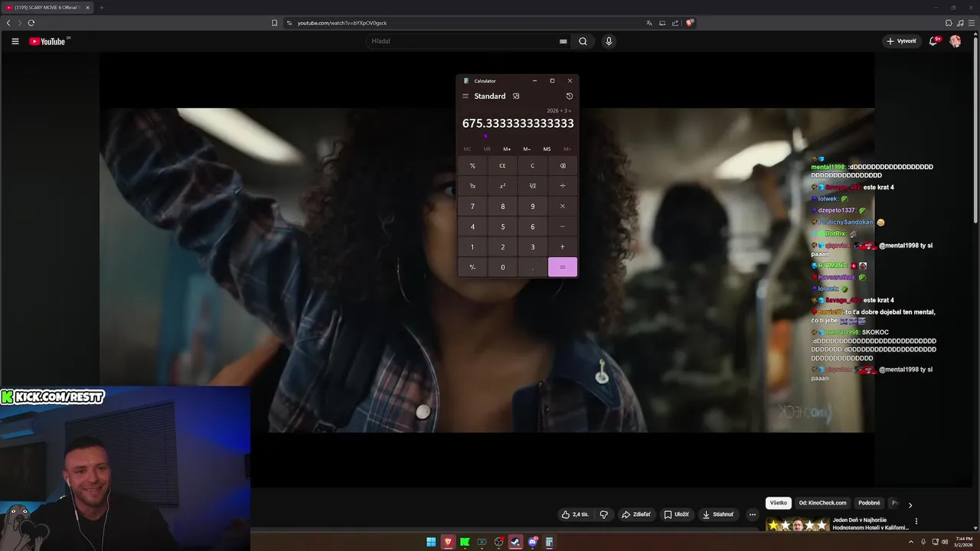
Task: Click the divide operator key
Action: pos(563,186)
